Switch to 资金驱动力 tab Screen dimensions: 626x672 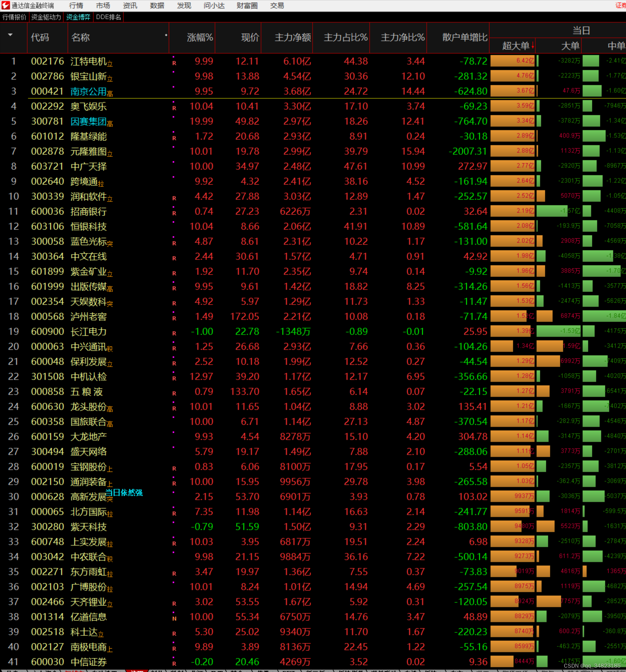(x=46, y=17)
